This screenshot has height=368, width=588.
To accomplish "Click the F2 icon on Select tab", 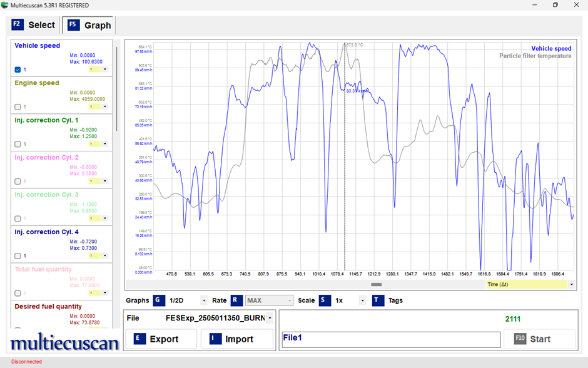I will [x=18, y=25].
